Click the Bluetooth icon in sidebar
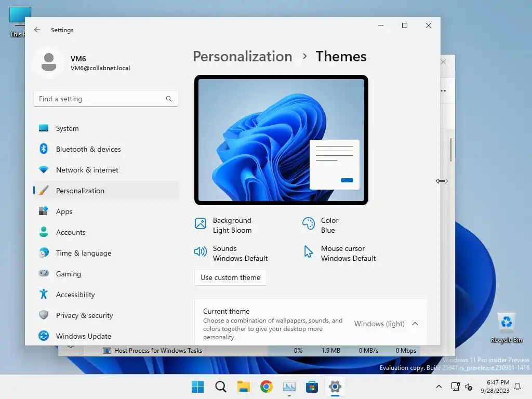 [44, 149]
